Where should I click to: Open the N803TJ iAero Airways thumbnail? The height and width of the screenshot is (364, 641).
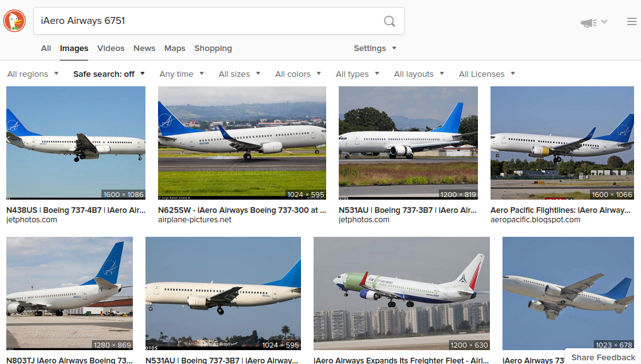(69, 293)
